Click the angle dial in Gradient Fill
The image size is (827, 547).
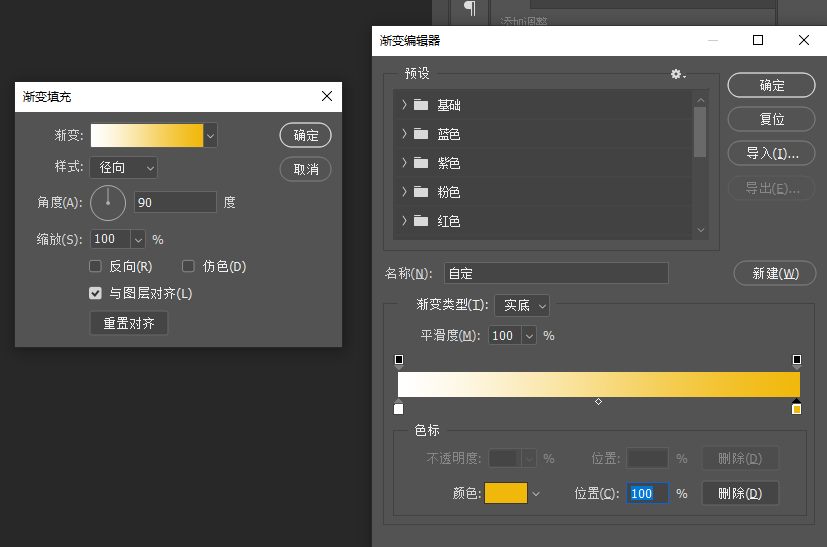click(108, 203)
